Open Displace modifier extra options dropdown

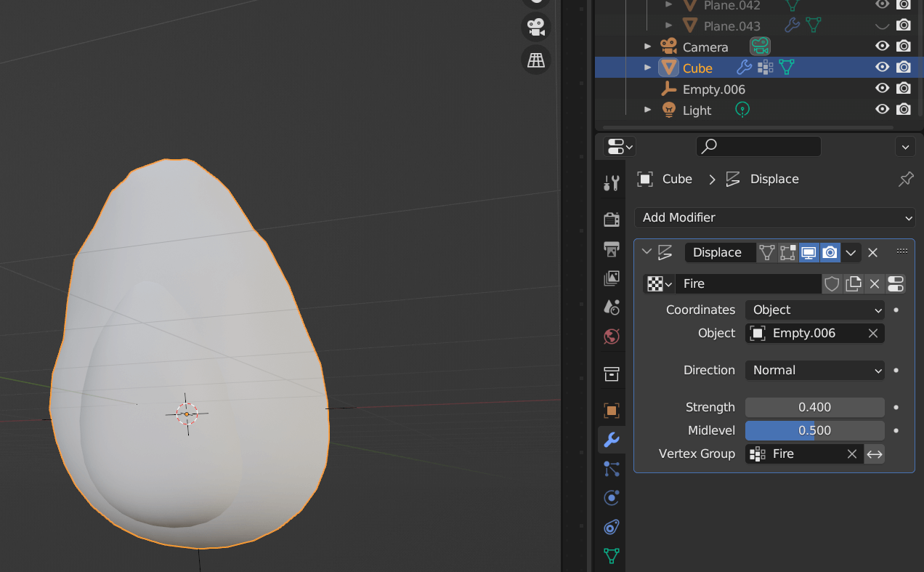851,252
